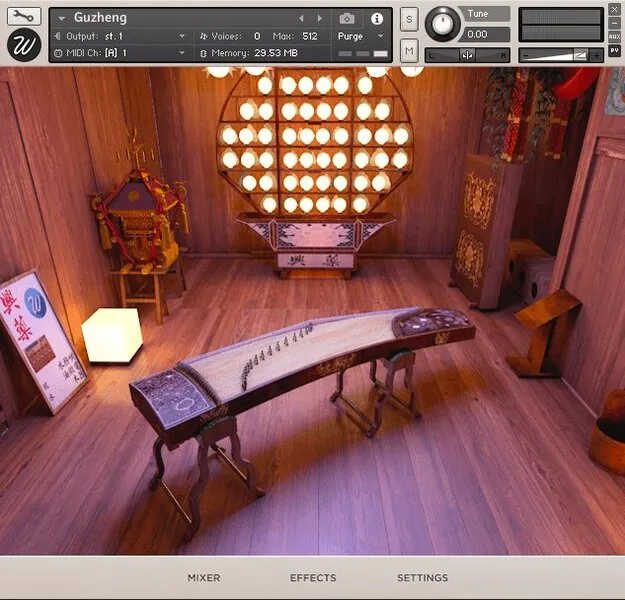Viewport: 625px width, 600px height.
Task: Click the Tune label
Action: (x=478, y=14)
